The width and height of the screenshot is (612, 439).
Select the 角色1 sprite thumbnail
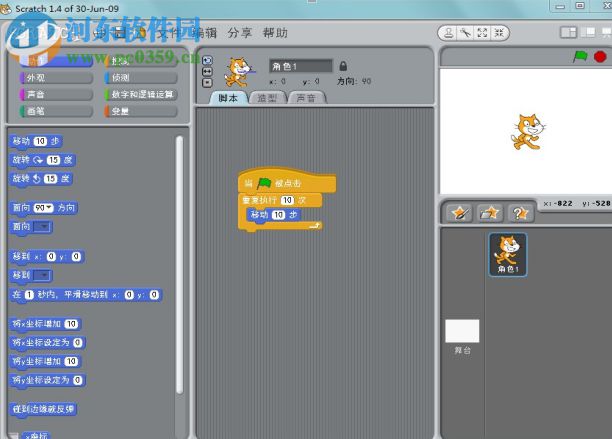point(507,255)
